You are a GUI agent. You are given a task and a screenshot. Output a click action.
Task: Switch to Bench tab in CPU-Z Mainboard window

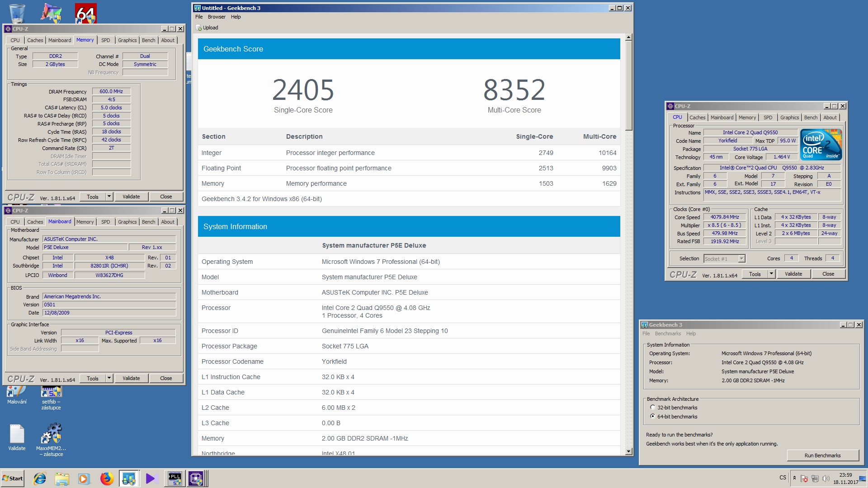(x=148, y=222)
